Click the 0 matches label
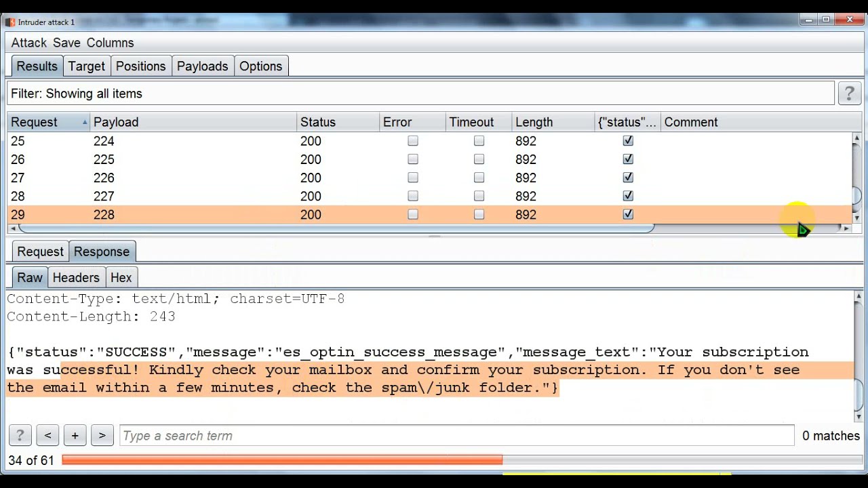This screenshot has height=488, width=868. pos(831,436)
